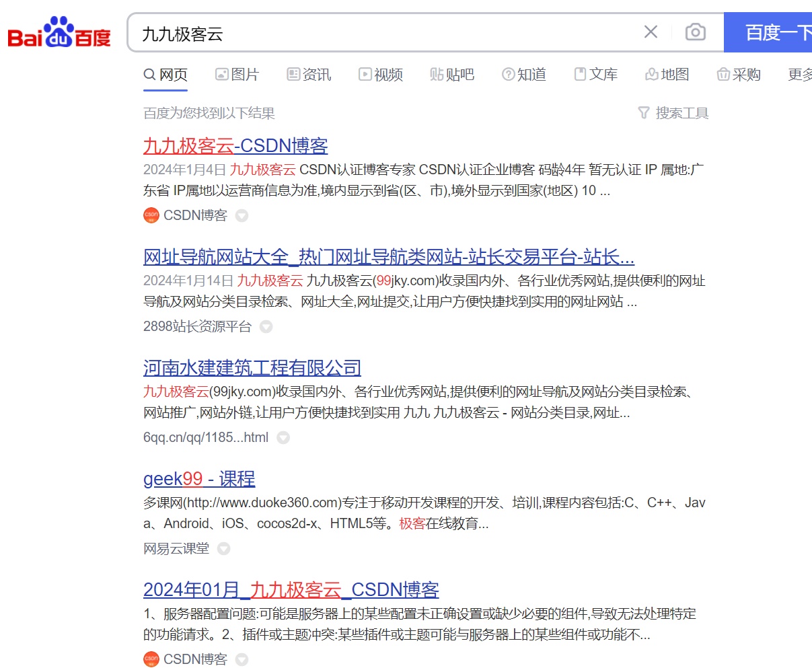812x668 pixels.
Task: Click the search tools filter icon
Action: (x=644, y=113)
